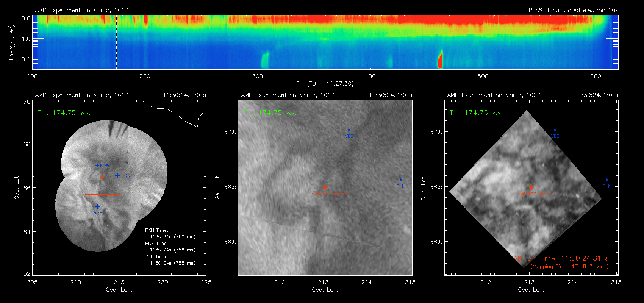
Task: Click the FKN star marker in the diamond image panel
Action: pos(607,180)
